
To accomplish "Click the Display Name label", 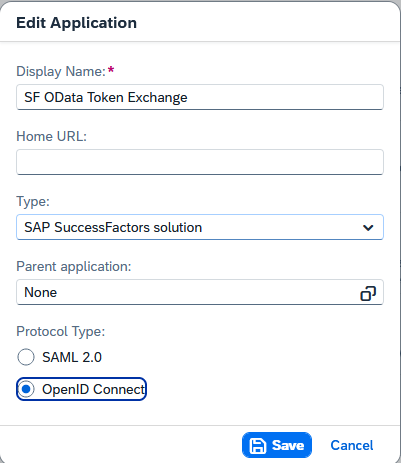I will pos(61,71).
